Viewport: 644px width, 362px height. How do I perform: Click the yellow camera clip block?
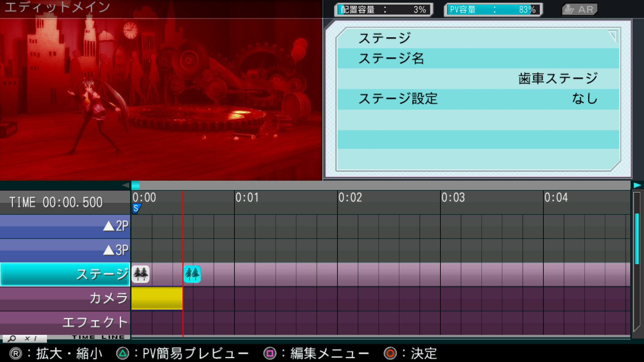pos(157,298)
